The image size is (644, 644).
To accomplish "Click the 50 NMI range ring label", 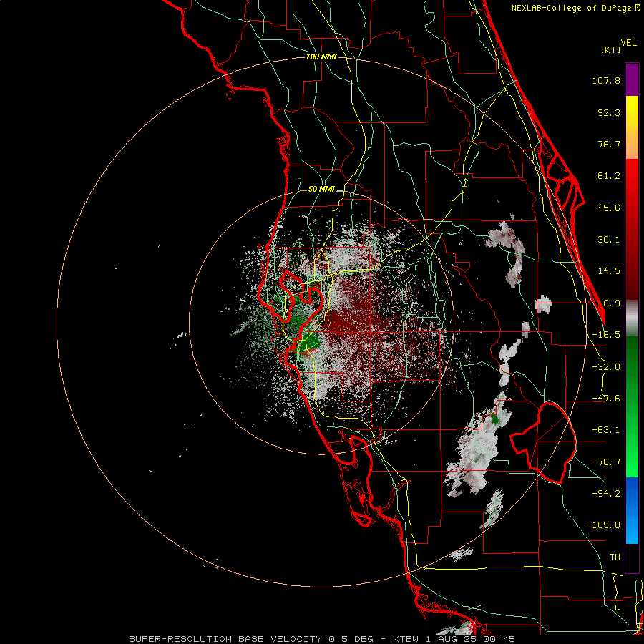I will 321,190.
